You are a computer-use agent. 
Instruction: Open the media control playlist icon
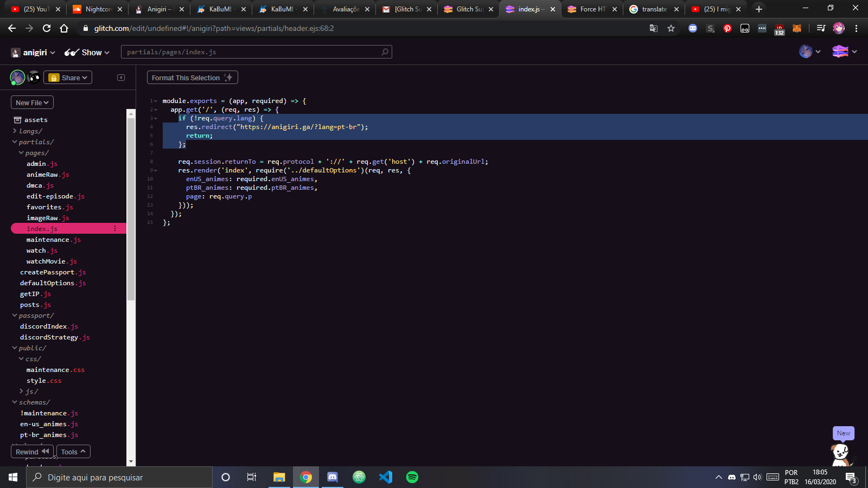pos(821,28)
